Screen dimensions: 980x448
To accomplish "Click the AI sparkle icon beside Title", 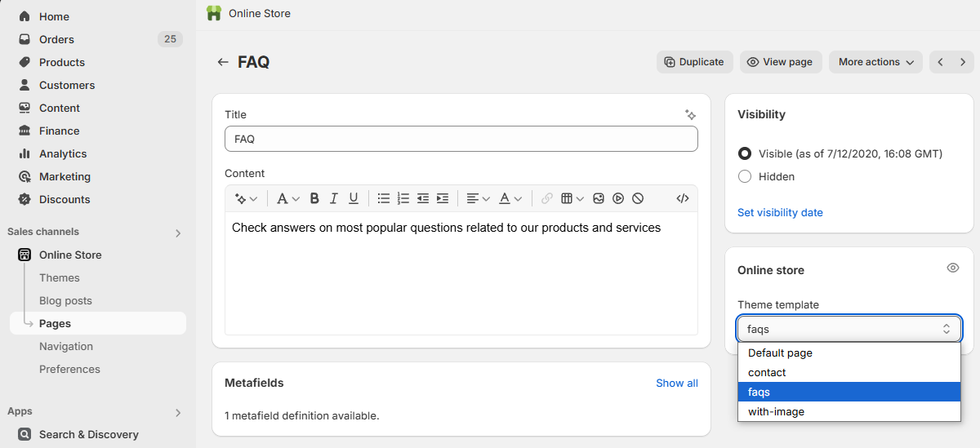I will coord(690,115).
